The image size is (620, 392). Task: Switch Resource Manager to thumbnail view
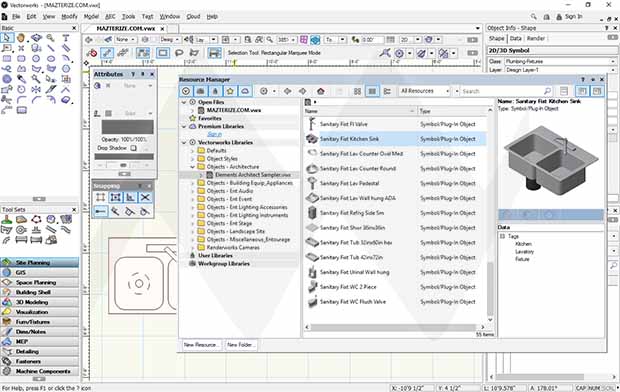point(357,91)
